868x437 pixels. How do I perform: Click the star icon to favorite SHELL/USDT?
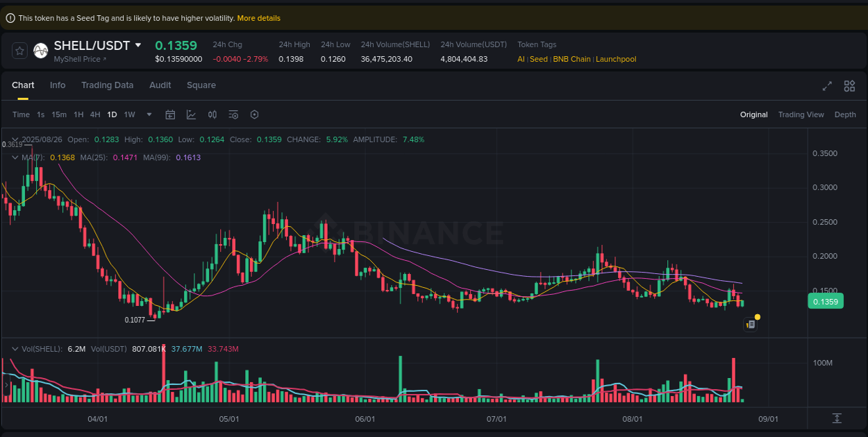(19, 51)
